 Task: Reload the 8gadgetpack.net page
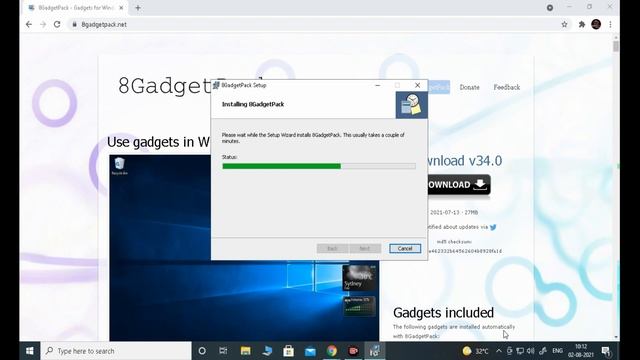57,24
